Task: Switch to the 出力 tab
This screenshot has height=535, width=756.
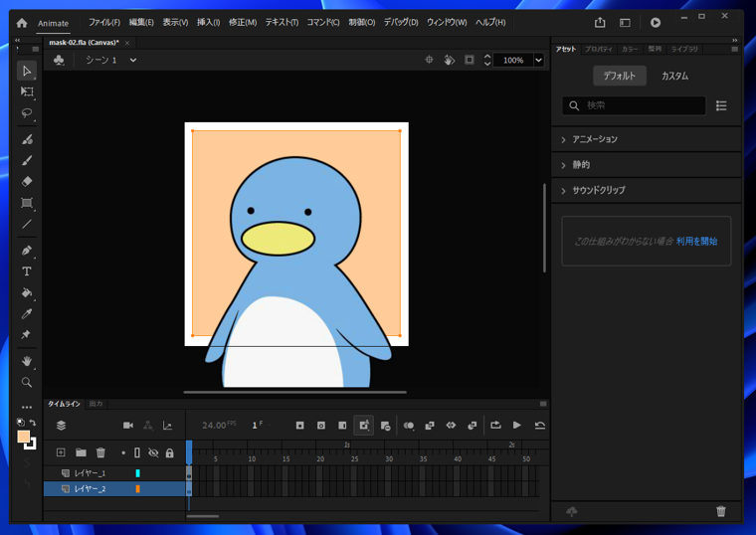Action: pyautogui.click(x=95, y=404)
